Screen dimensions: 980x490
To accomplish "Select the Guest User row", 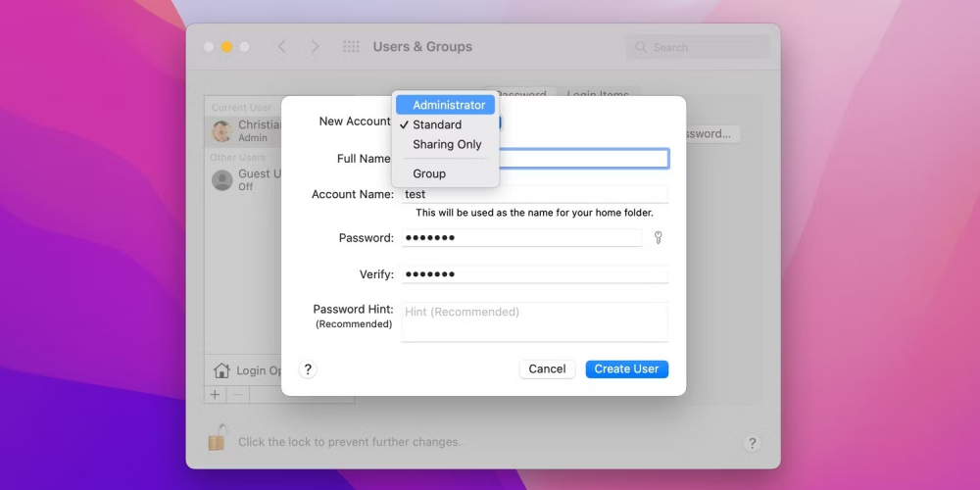I will point(244,179).
